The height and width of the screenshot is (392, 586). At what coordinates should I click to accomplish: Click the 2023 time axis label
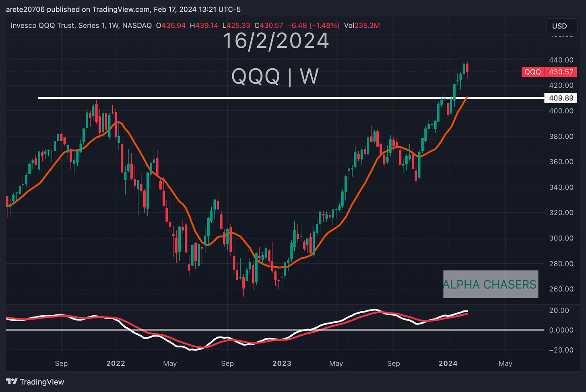coord(282,363)
